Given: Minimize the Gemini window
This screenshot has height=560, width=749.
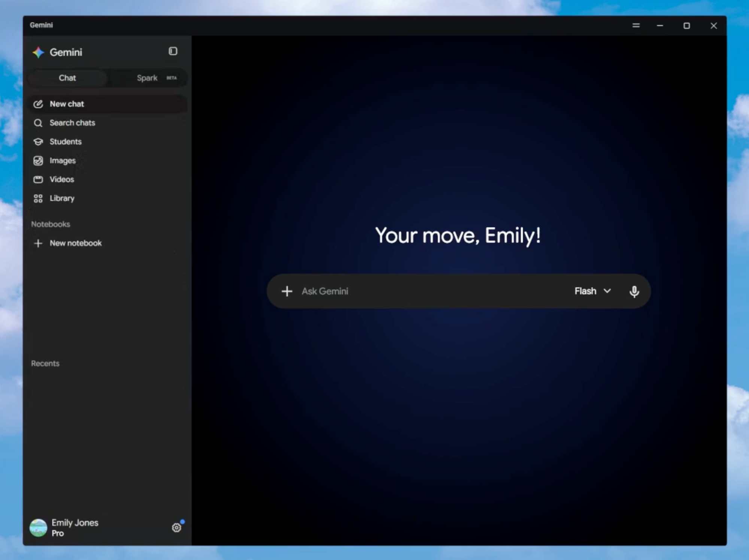Looking at the screenshot, I should [x=660, y=25].
